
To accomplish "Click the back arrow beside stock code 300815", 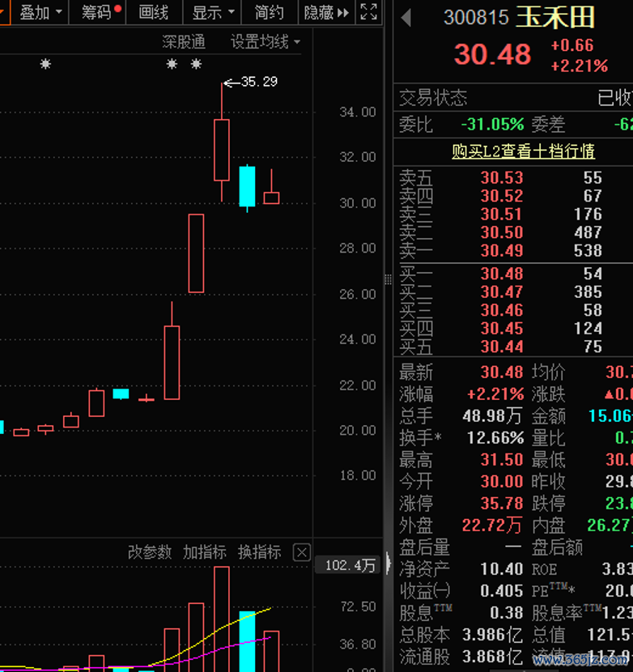I will point(406,17).
